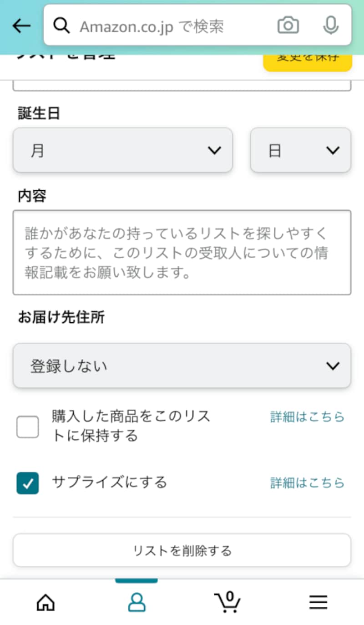364x625 pixels.
Task: Open the 月 birthday month dropdown
Action: [x=123, y=150]
